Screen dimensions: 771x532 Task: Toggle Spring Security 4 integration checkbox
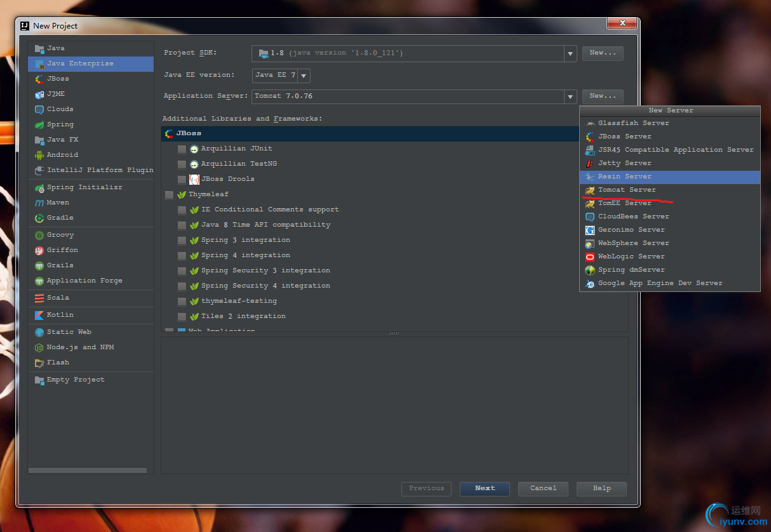tap(182, 286)
